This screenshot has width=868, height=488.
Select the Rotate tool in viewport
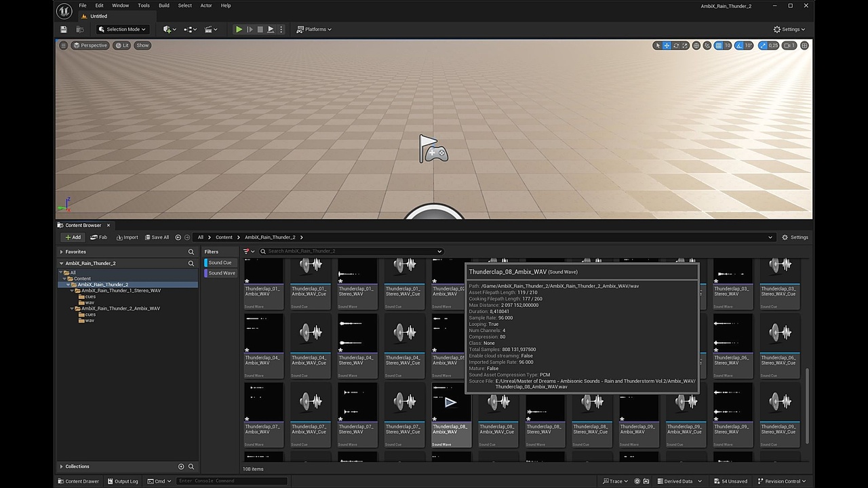[676, 45]
